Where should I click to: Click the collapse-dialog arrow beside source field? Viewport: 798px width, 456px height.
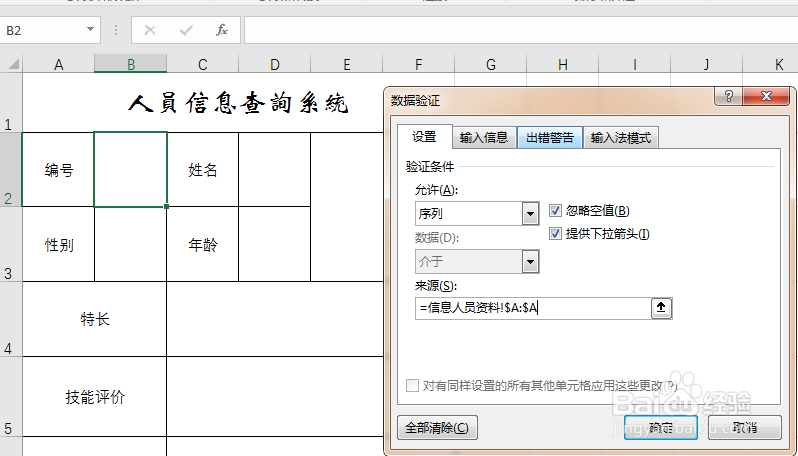pos(661,308)
